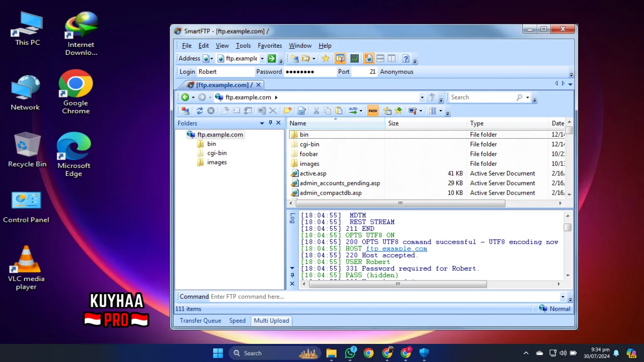
Task: Click the New Remote Browser icon
Action: [295, 59]
